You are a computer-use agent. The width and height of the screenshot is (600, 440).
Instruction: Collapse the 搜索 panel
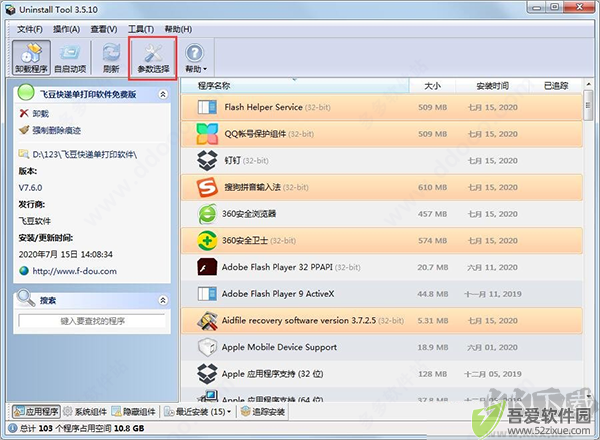[x=163, y=300]
